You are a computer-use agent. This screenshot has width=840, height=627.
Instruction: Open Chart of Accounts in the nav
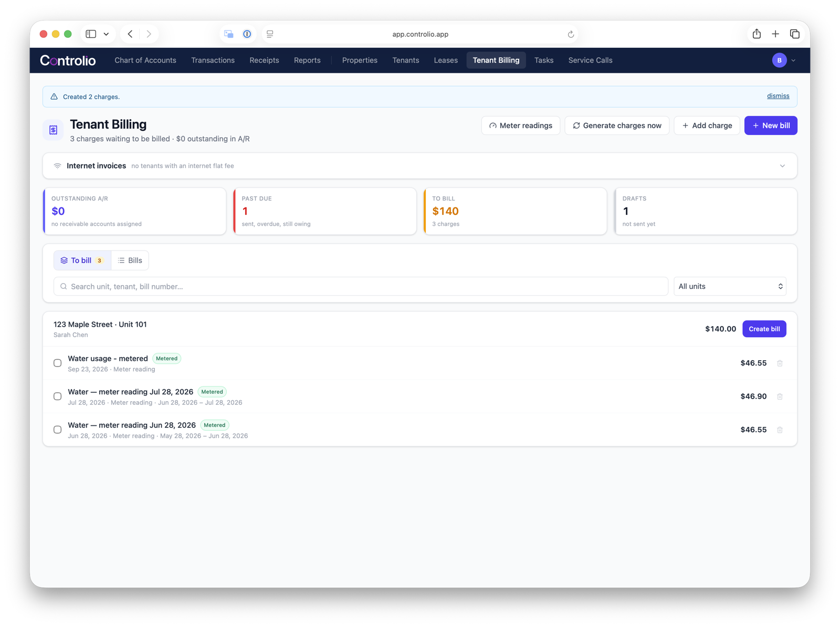click(145, 60)
